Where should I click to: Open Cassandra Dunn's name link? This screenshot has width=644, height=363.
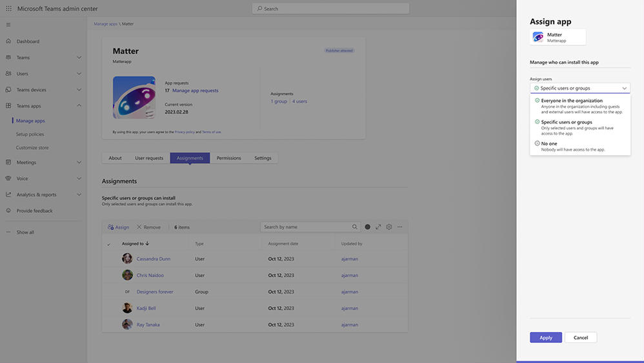point(153,258)
